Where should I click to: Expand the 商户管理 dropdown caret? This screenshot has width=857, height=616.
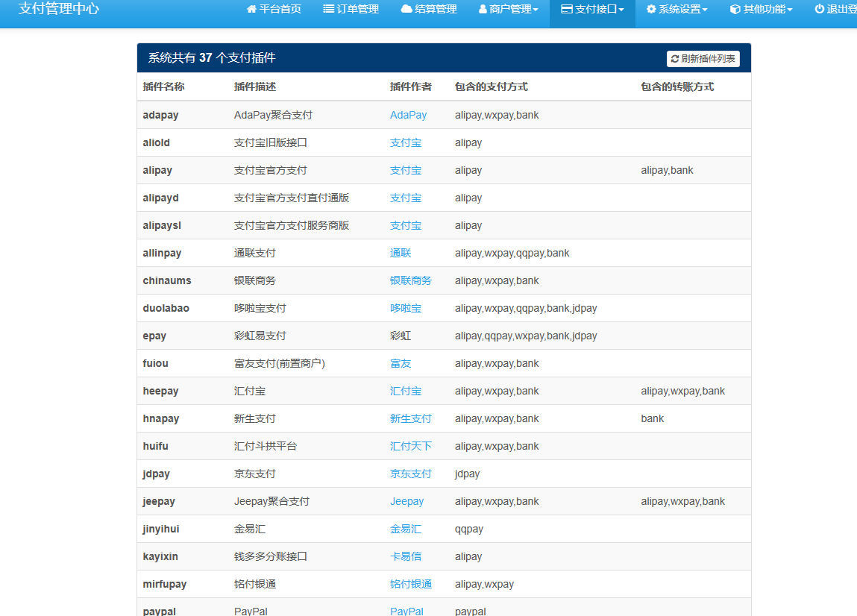pyautogui.click(x=536, y=10)
